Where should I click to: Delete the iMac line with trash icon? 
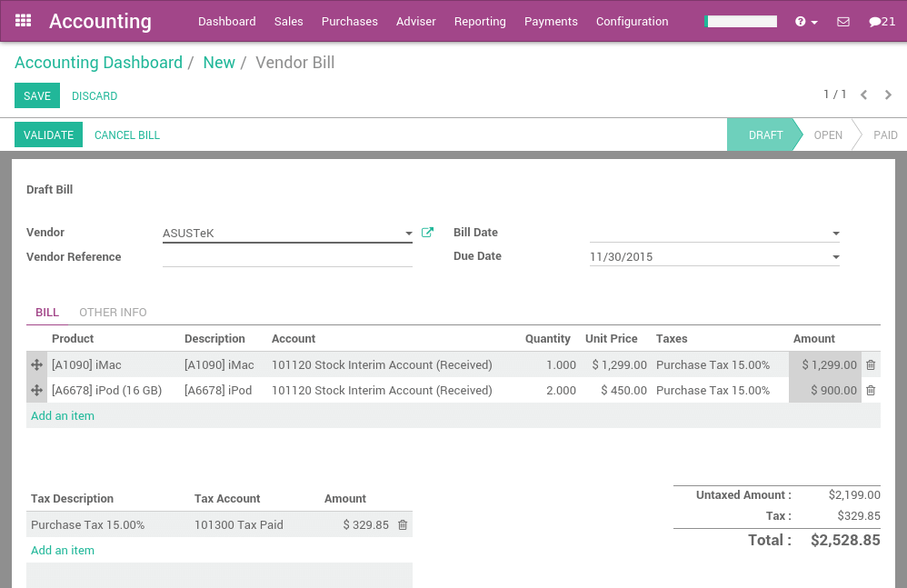pos(870,364)
